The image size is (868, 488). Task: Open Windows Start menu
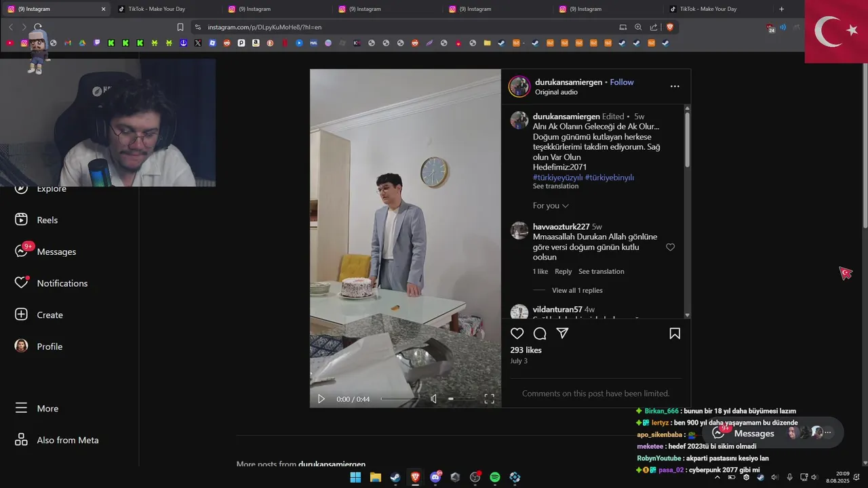(355, 477)
